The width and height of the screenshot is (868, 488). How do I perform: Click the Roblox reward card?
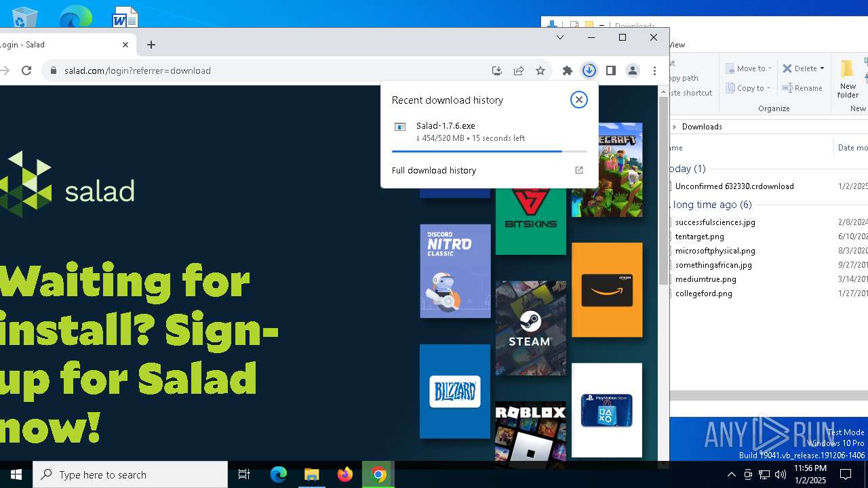point(531,434)
